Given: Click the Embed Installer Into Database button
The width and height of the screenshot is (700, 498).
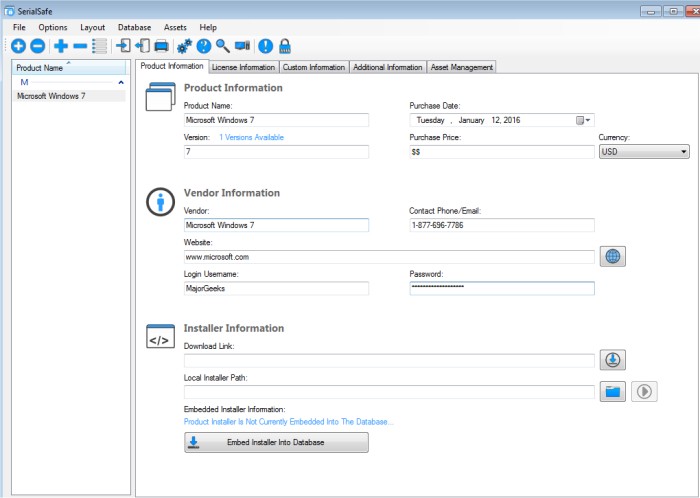Looking at the screenshot, I should pos(276,442).
